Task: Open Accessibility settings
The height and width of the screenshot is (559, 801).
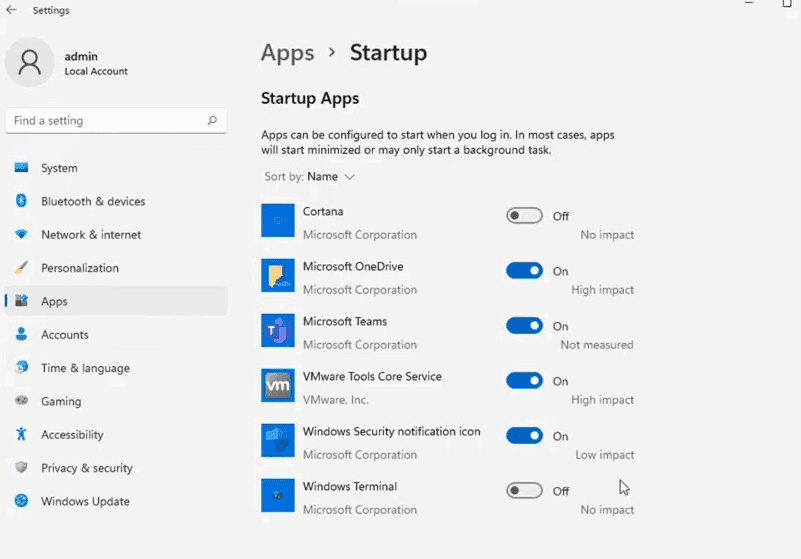Action: tap(116, 434)
